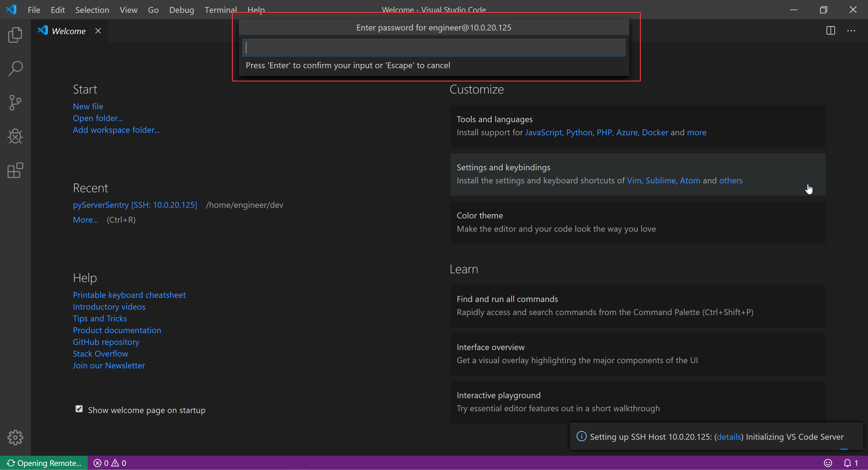Click the VS Code logo in title bar
868x470 pixels.
[x=11, y=9]
